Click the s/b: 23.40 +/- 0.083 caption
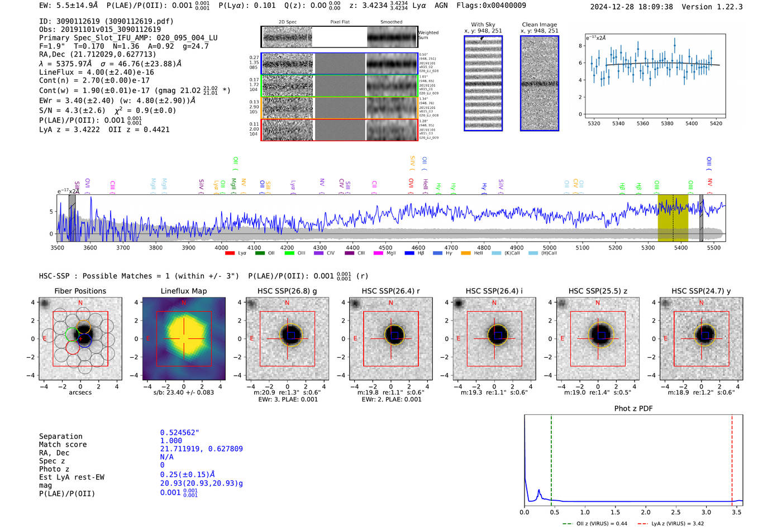The image size is (782, 532). pyautogui.click(x=184, y=392)
